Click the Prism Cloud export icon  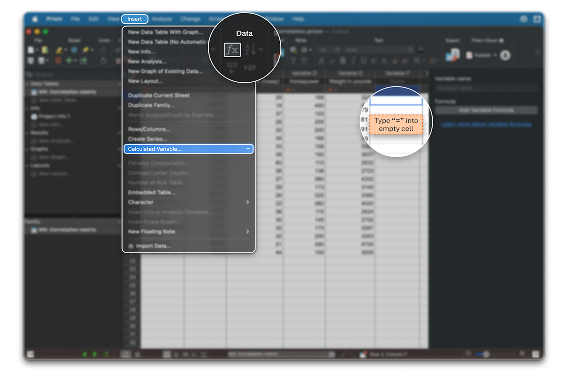click(452, 55)
